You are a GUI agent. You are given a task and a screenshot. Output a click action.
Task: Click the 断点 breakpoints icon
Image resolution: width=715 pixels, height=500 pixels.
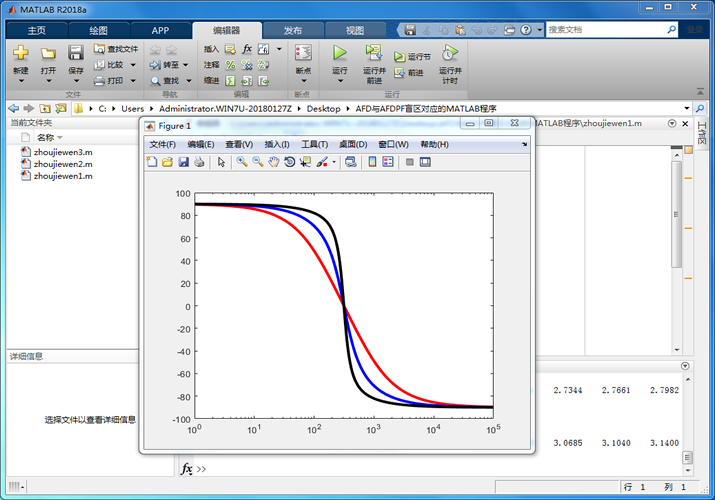pos(303,53)
